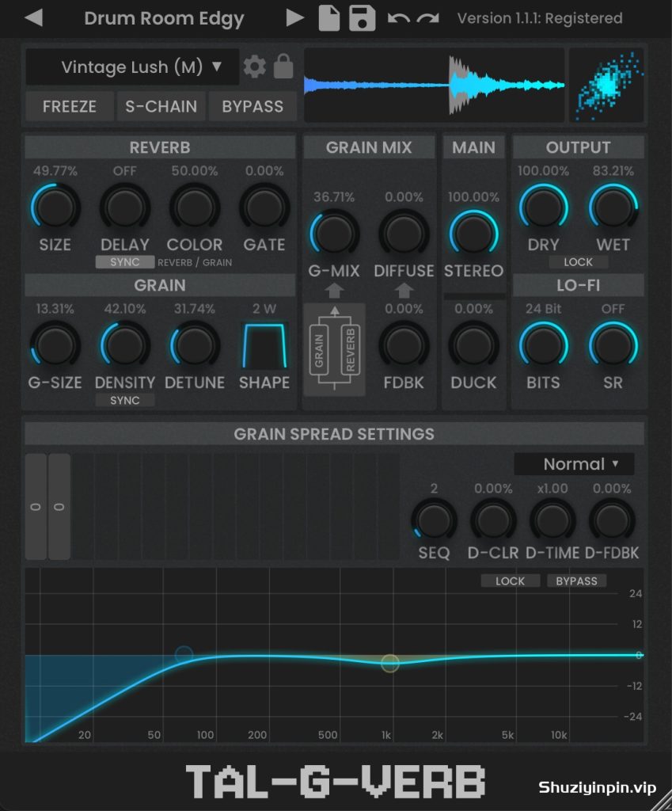Click the SHAPE grain window icon
The width and height of the screenshot is (672, 811).
(264, 345)
